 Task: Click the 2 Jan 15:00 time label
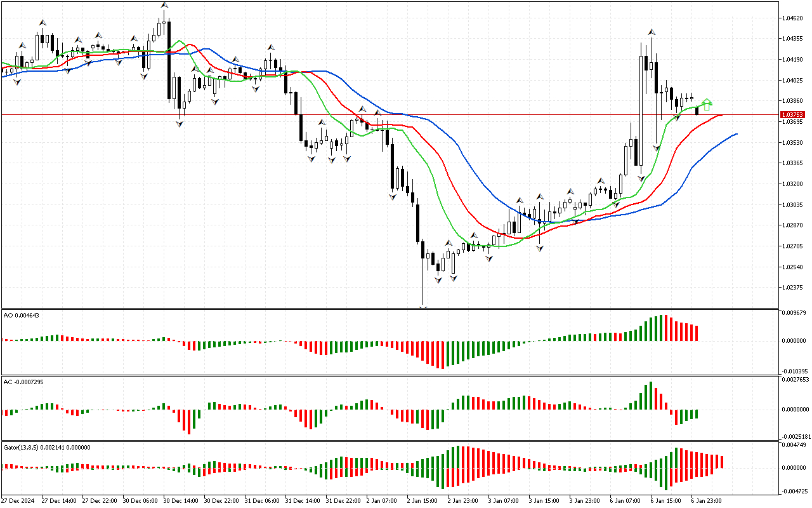click(421, 500)
